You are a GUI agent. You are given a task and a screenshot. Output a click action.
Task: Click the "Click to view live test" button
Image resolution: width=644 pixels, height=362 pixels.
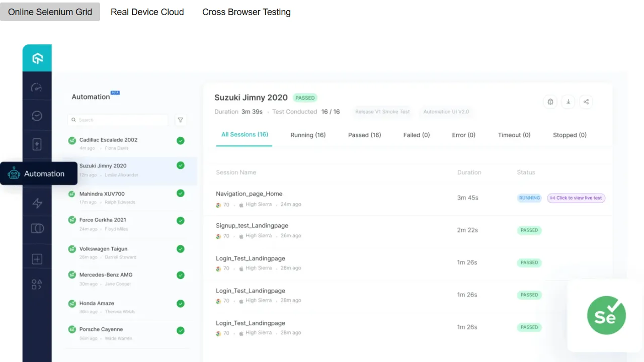[x=576, y=198]
